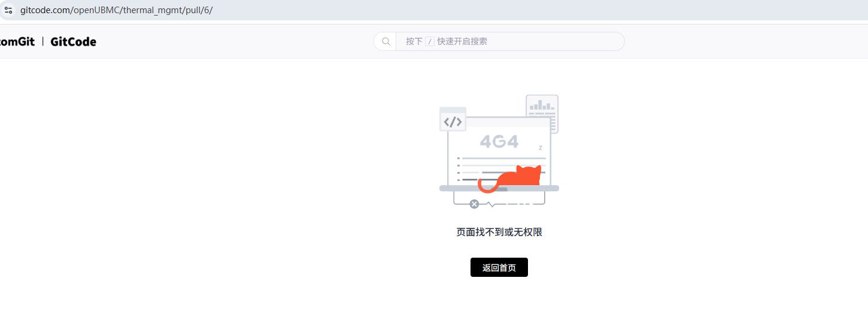Open the AtomGit logo link

click(x=17, y=41)
